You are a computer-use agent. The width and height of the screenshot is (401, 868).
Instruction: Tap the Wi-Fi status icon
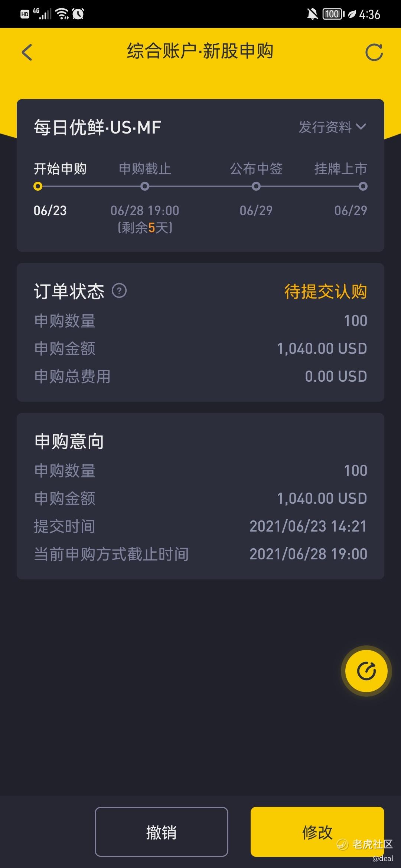click(x=62, y=14)
